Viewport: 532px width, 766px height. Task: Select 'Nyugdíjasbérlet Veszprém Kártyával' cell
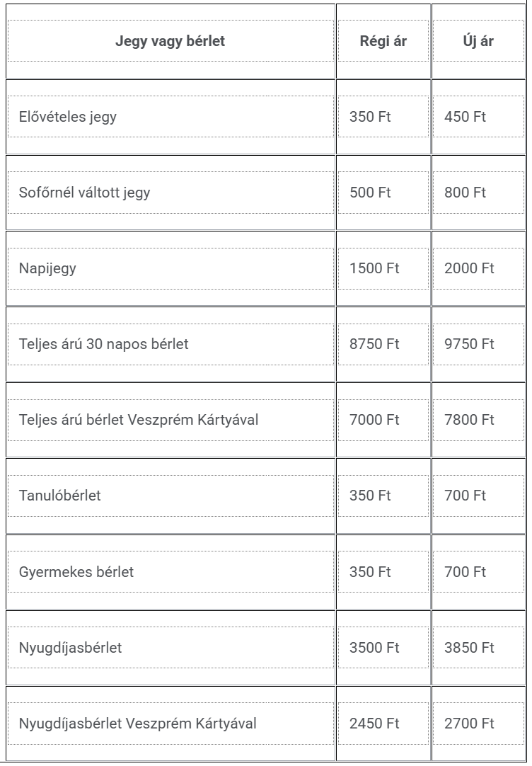click(170, 724)
